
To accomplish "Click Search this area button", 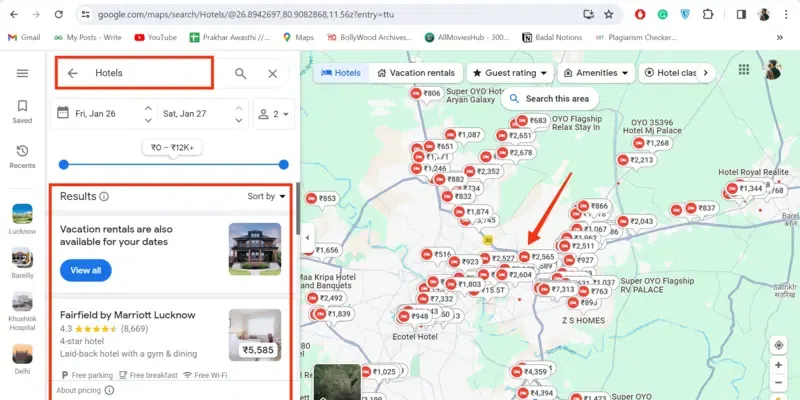I will tap(549, 98).
